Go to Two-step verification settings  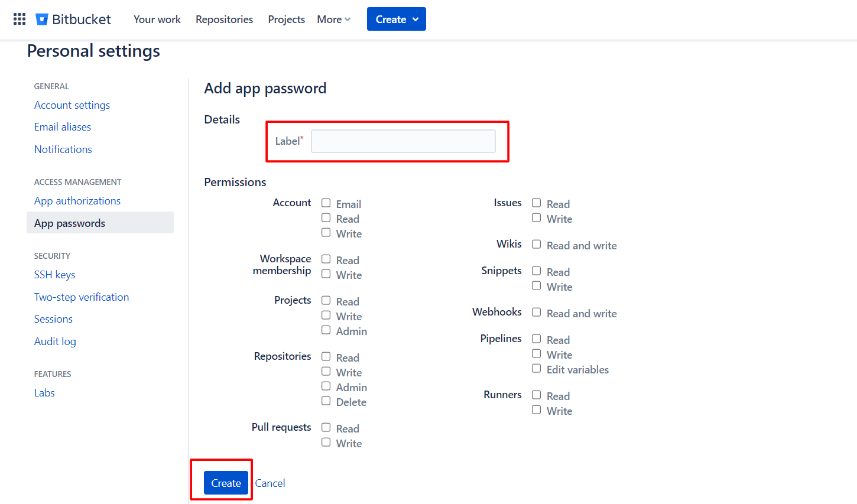82,297
